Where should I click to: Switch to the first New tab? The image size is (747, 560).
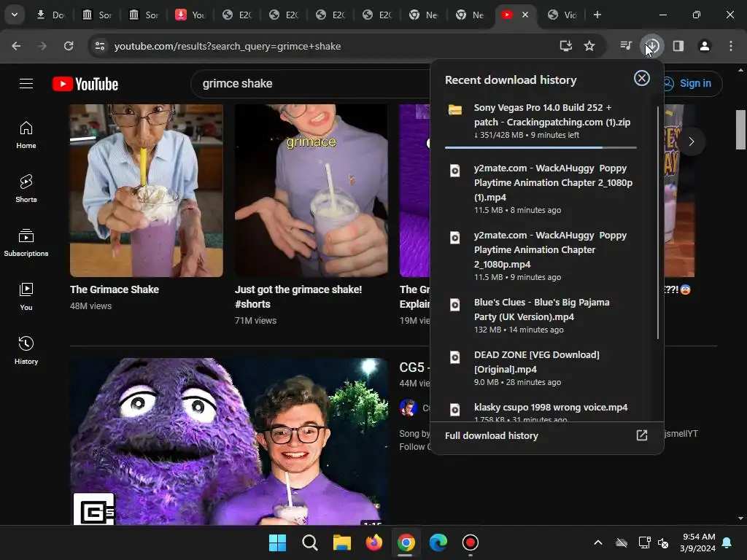pos(424,15)
